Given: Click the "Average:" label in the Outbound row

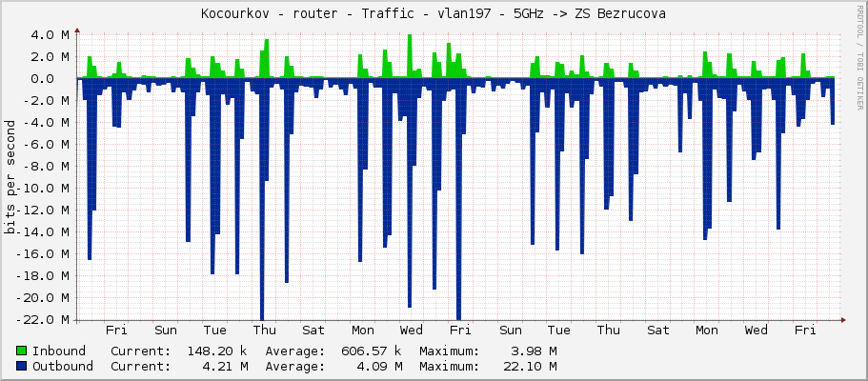Looking at the screenshot, I should 295,366.
